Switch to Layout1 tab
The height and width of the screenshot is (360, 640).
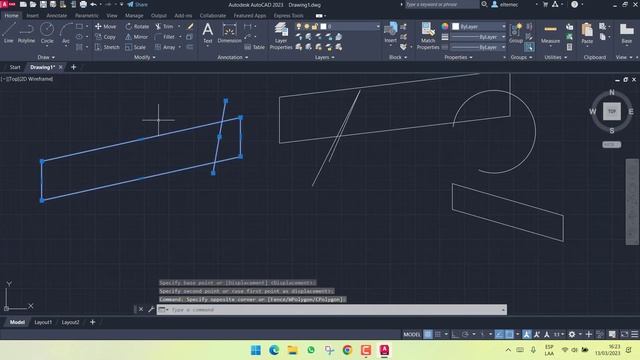pos(43,322)
